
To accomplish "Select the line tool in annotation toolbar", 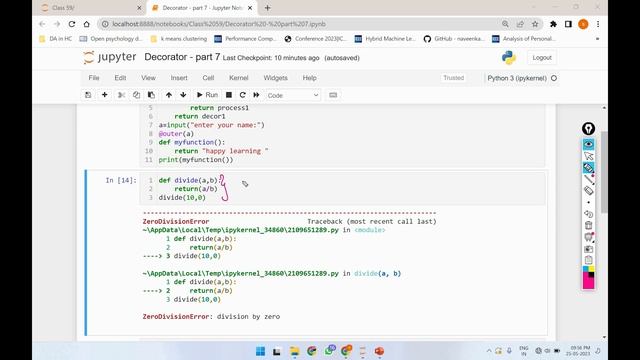I will (588, 179).
